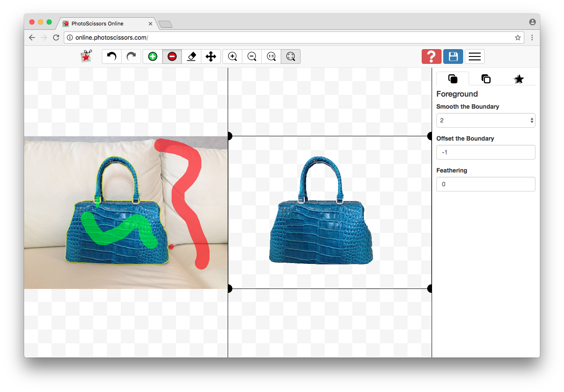Expand Smooth the Boundary dropdown
Image resolution: width=564 pixels, height=392 pixels.
click(x=486, y=120)
